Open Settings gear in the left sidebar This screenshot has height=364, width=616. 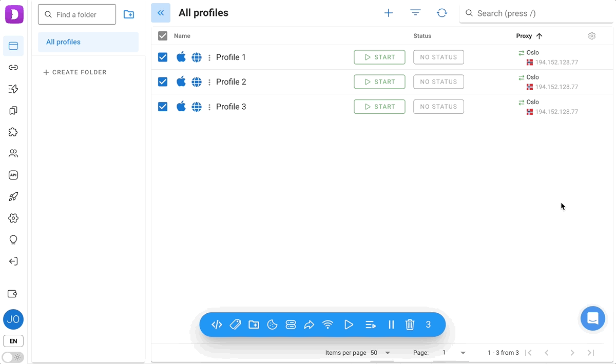click(13, 218)
